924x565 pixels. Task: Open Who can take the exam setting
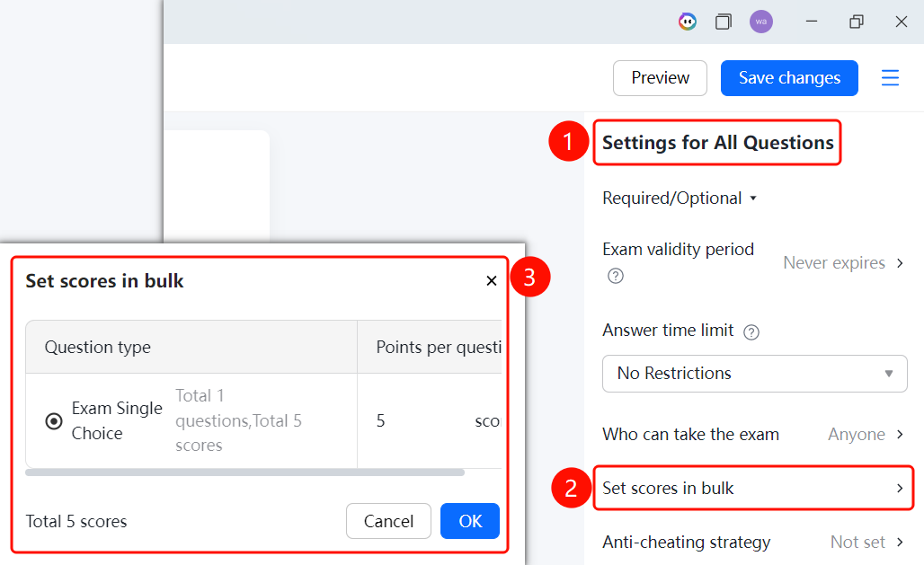tap(753, 434)
